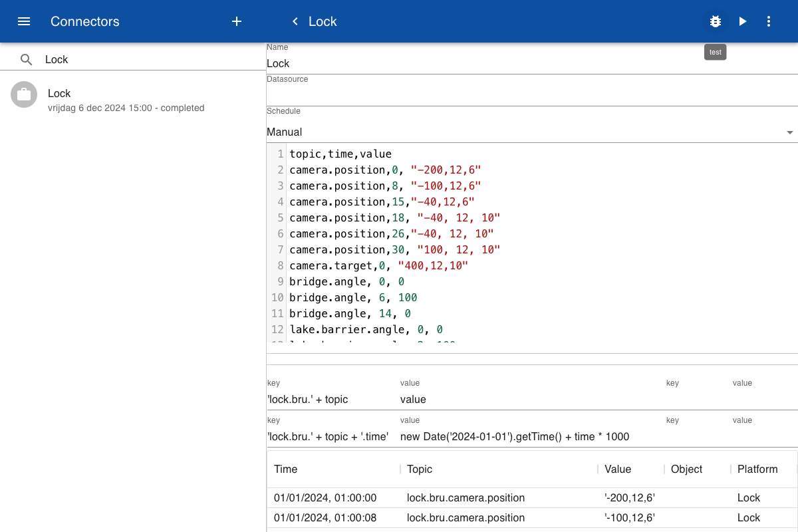
Task: Open the more options vertical dots menu
Action: coord(769,21)
